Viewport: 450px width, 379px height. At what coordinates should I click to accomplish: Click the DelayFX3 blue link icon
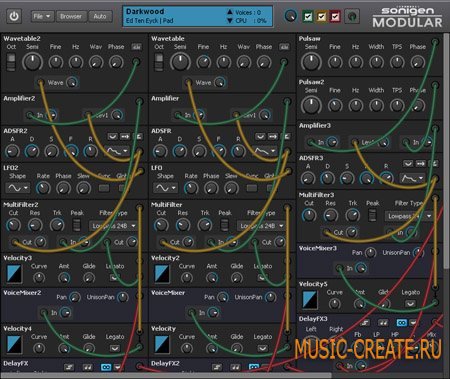402,323
